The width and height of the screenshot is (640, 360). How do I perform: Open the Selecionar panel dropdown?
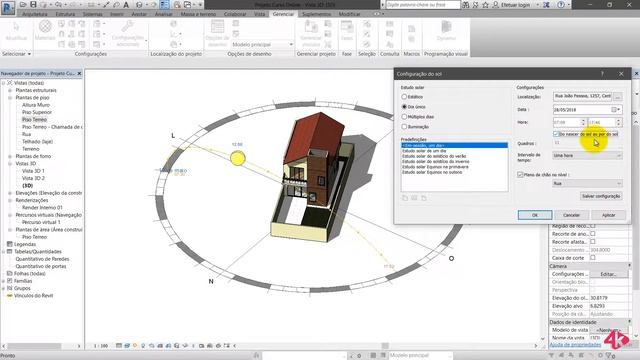coord(16,54)
